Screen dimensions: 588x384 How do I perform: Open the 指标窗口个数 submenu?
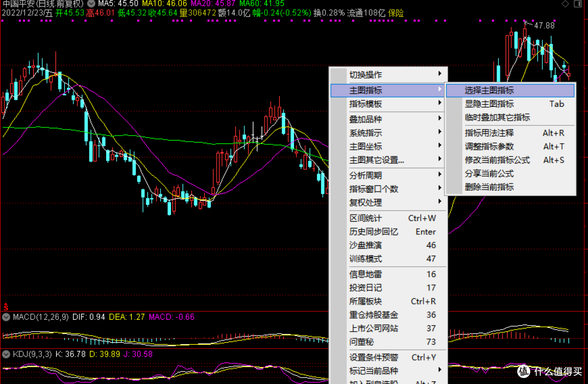(x=389, y=188)
